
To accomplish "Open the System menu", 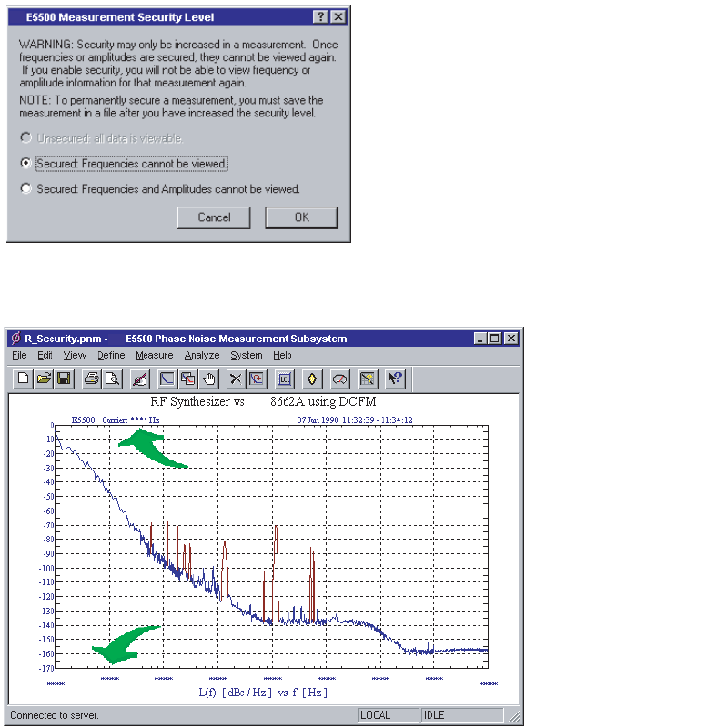I will coord(246,355).
